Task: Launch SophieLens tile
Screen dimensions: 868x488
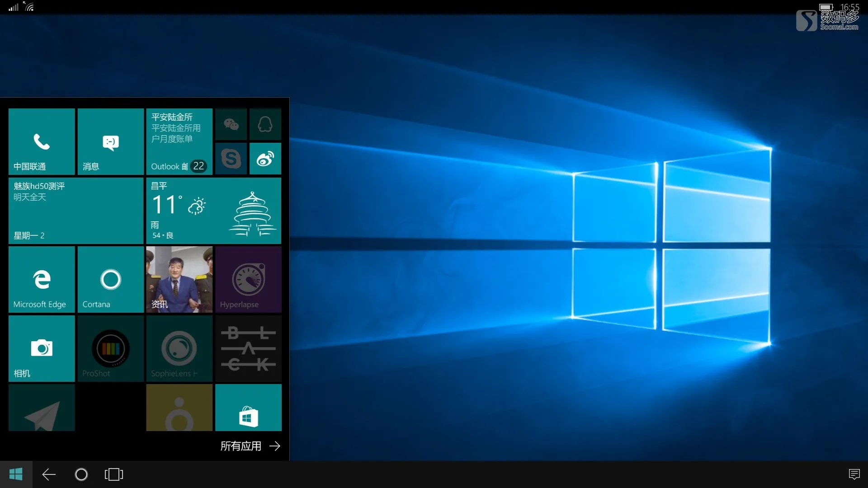Action: (179, 348)
